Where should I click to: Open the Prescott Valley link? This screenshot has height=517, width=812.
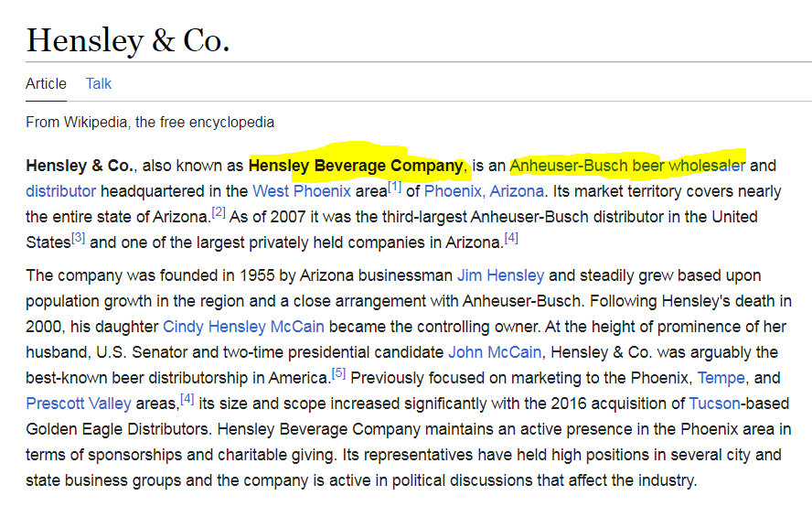click(79, 404)
